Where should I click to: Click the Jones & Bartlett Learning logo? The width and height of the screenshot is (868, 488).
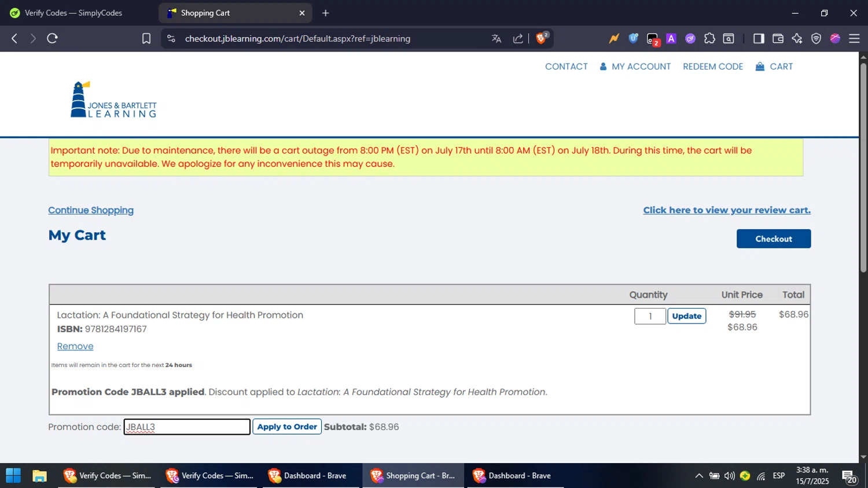click(113, 100)
